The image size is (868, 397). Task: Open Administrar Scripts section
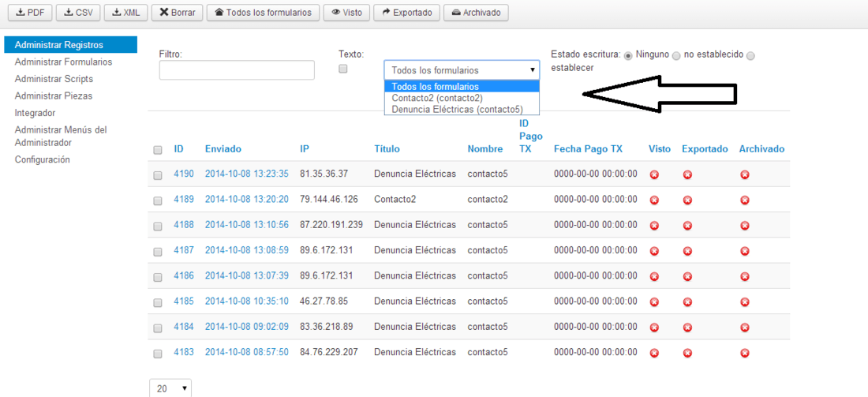tap(54, 79)
